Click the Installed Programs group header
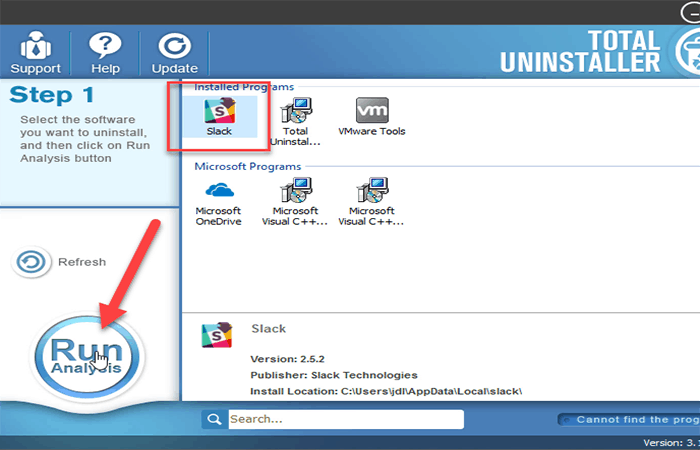Image resolution: width=700 pixels, height=450 pixels. (244, 87)
